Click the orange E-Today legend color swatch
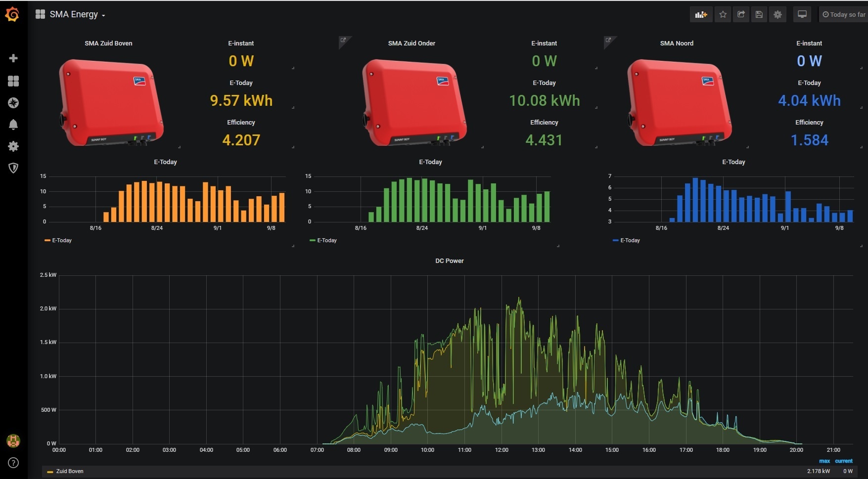This screenshot has height=479, width=868. coord(47,240)
